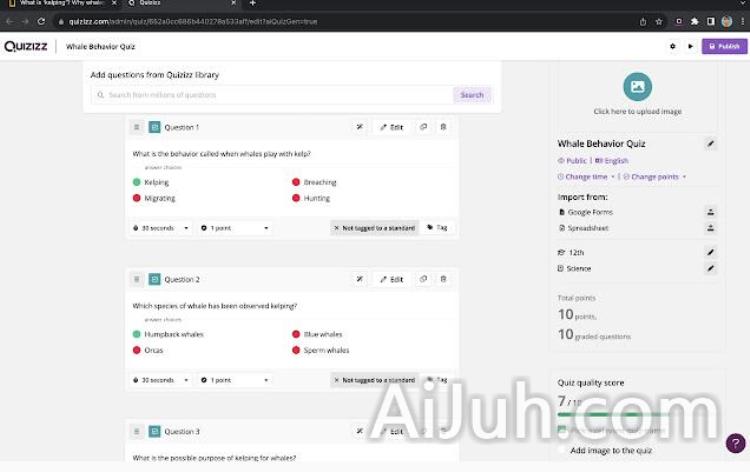Duplicate Question 2
Image resolution: width=750 pixels, height=472 pixels.
pos(423,279)
